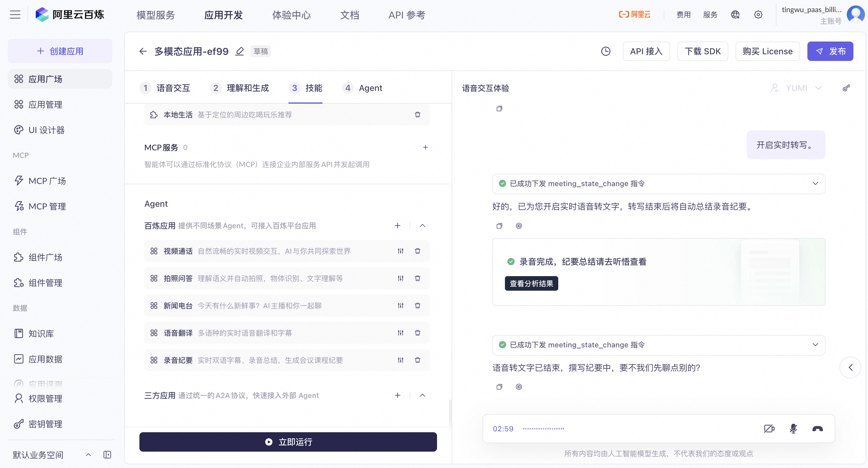Open 模型服务 in top navigation
Image resolution: width=868 pixels, height=468 pixels.
point(156,15)
